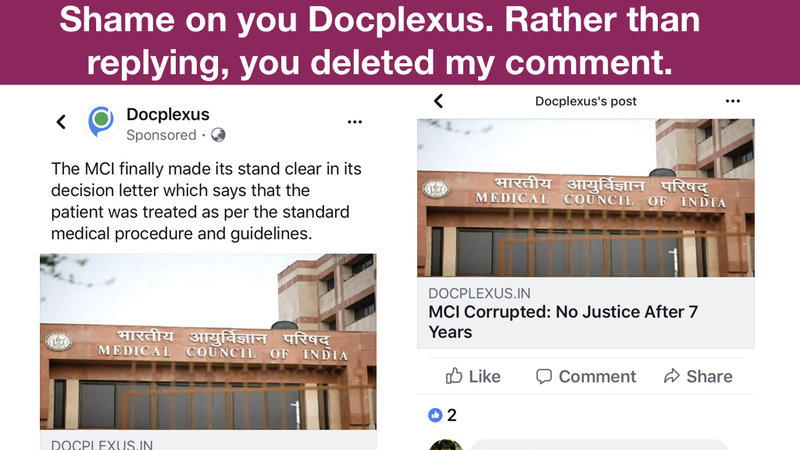Open three-dot menu on the Sponsored post

click(355, 121)
